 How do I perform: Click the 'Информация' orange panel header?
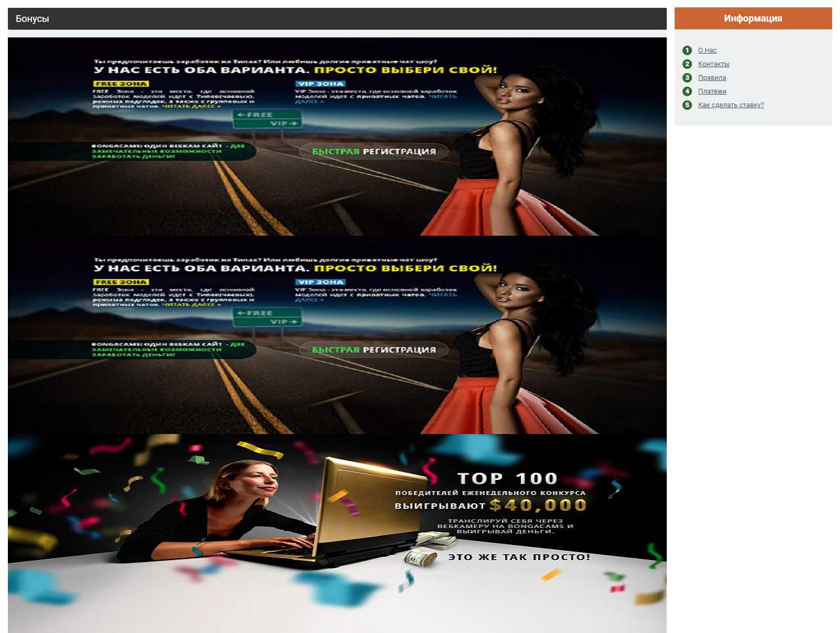click(753, 18)
